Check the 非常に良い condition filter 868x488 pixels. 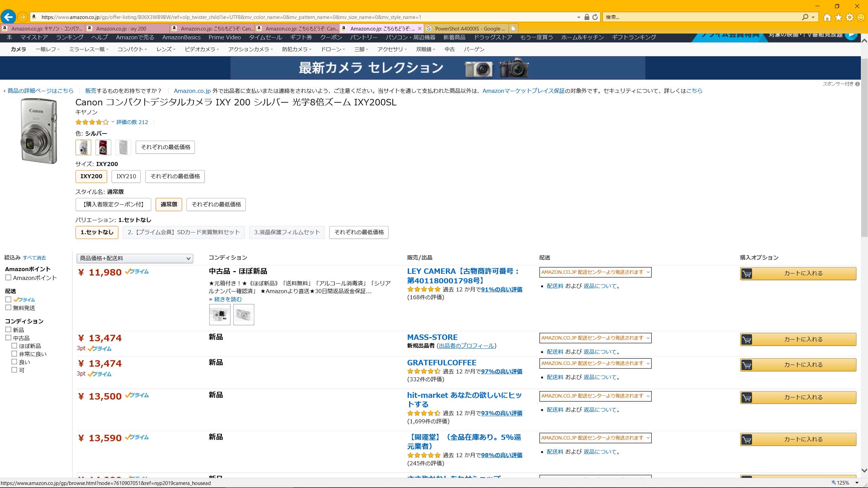coord(14,354)
